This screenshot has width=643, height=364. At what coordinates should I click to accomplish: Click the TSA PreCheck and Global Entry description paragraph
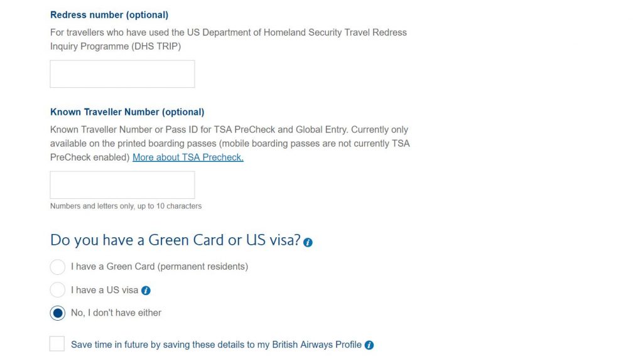click(230, 144)
